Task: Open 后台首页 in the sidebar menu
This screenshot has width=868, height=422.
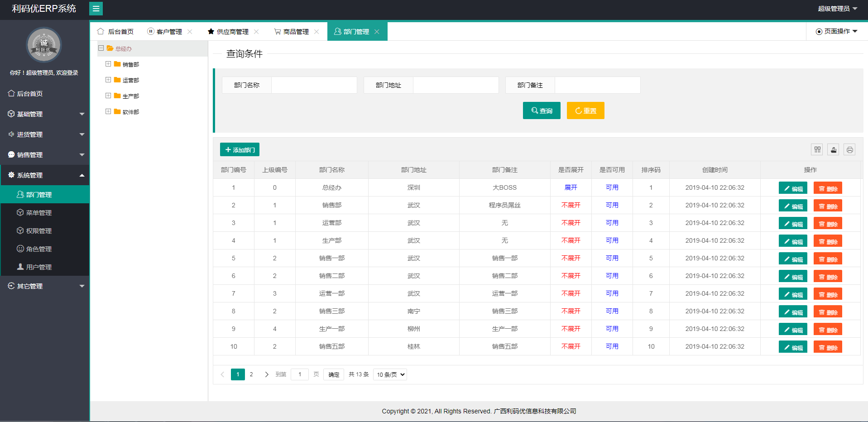Action: point(45,94)
